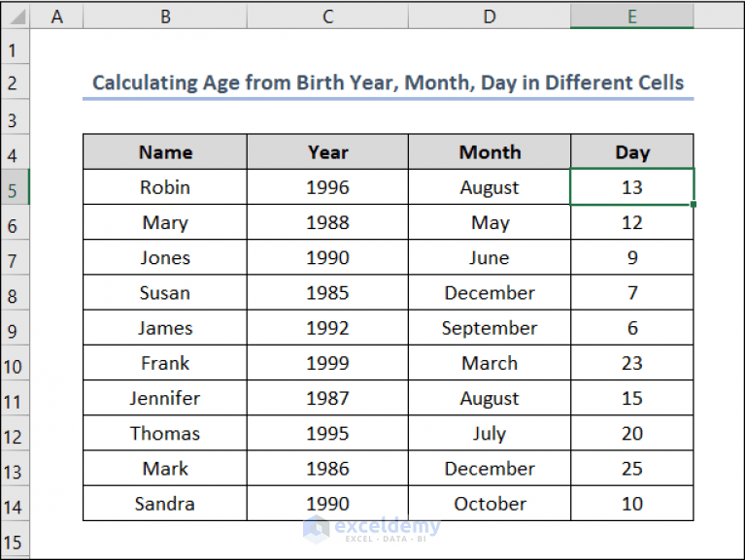Click the Select All corner triangle
745x560 pixels.
tap(17, 16)
